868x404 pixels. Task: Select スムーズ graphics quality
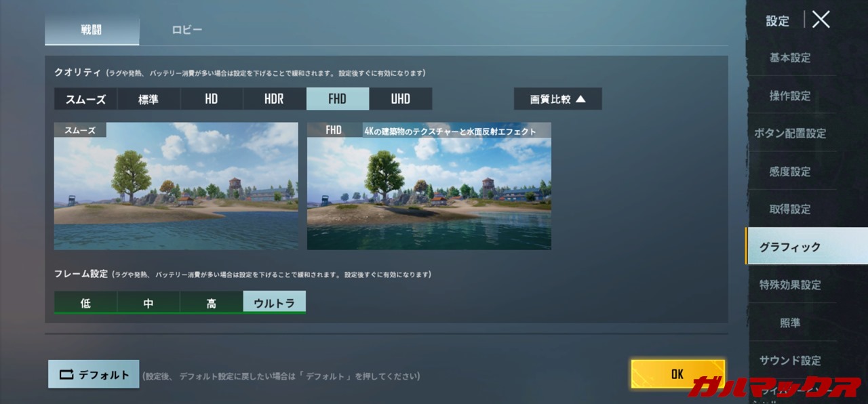(85, 99)
